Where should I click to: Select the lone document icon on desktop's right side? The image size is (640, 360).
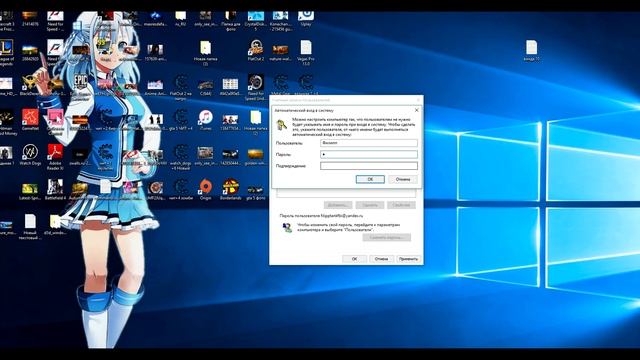(531, 48)
